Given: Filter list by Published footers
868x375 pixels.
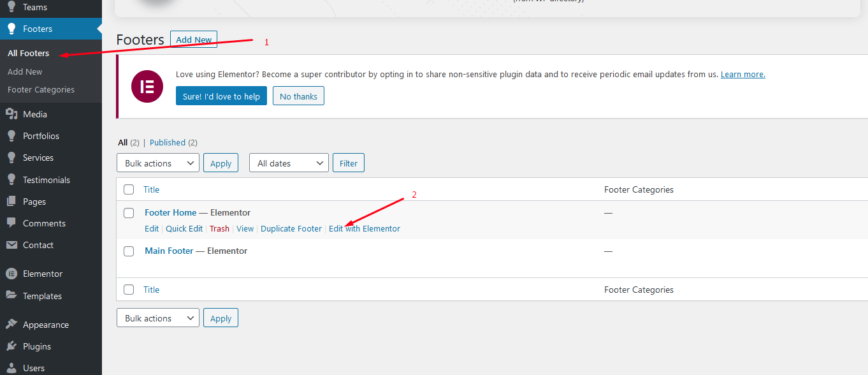Looking at the screenshot, I should pos(168,143).
